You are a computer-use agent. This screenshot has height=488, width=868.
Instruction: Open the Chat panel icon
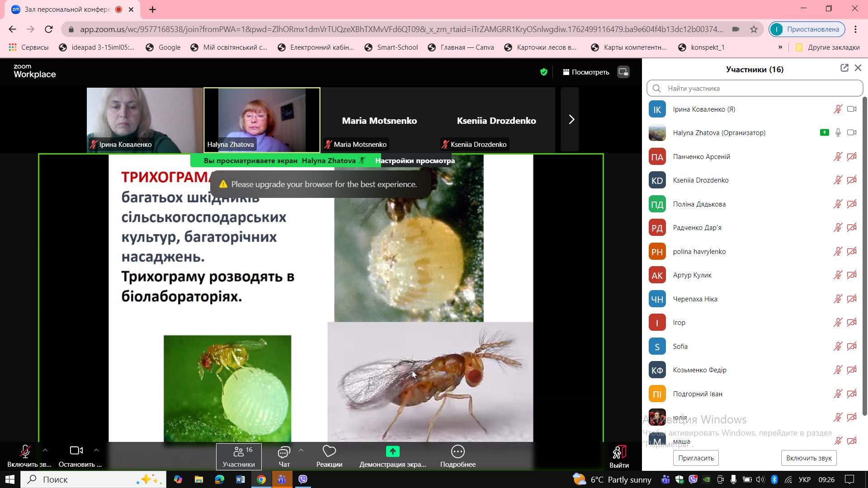pyautogui.click(x=284, y=451)
